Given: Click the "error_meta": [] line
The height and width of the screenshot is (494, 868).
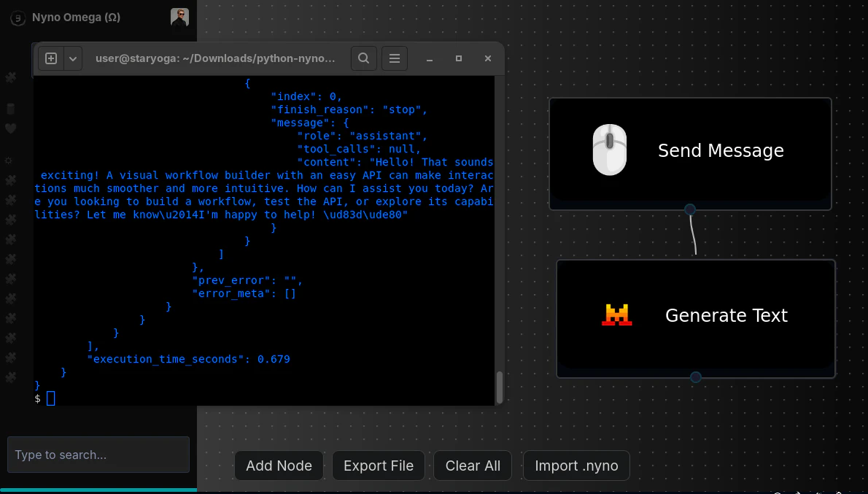Looking at the screenshot, I should point(244,293).
